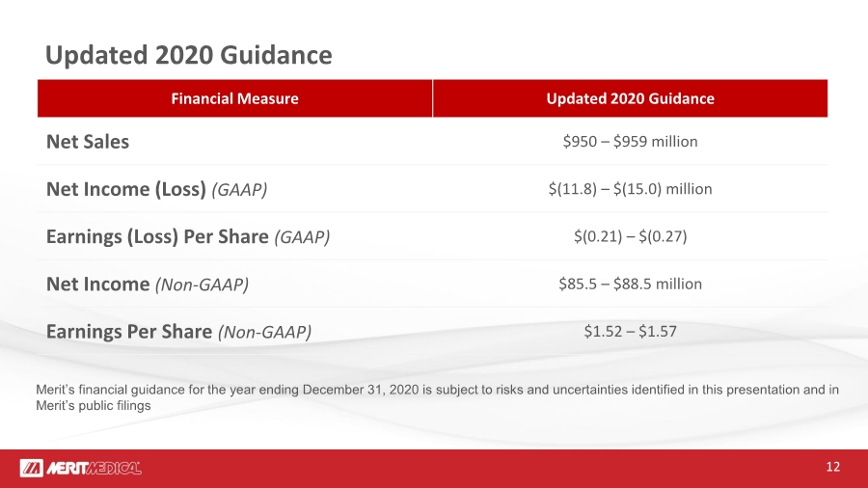Select the Net Sales row label
868x488 pixels.
tap(88, 142)
